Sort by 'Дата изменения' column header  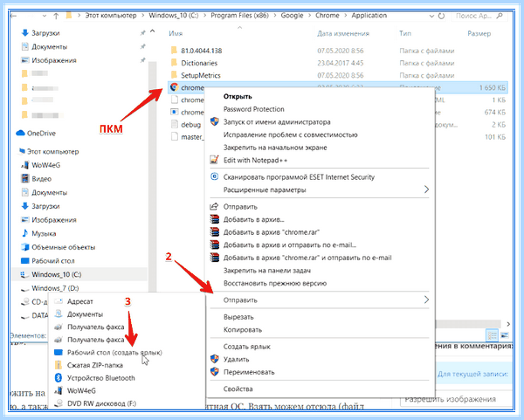click(x=343, y=33)
